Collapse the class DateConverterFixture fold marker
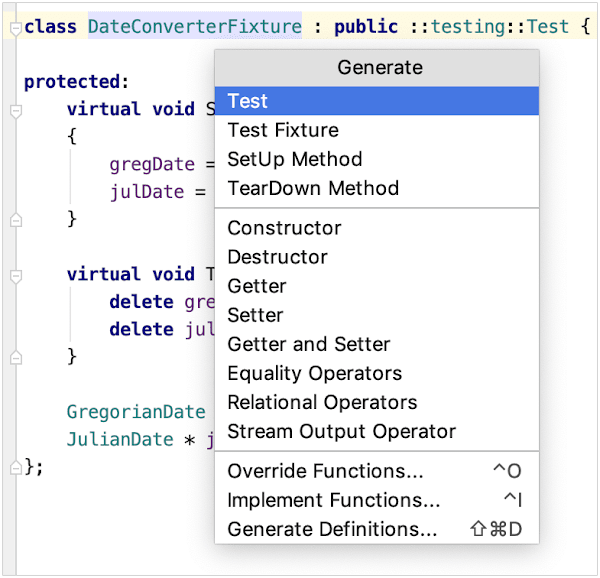This screenshot has height=578, width=600. pyautogui.click(x=16, y=28)
